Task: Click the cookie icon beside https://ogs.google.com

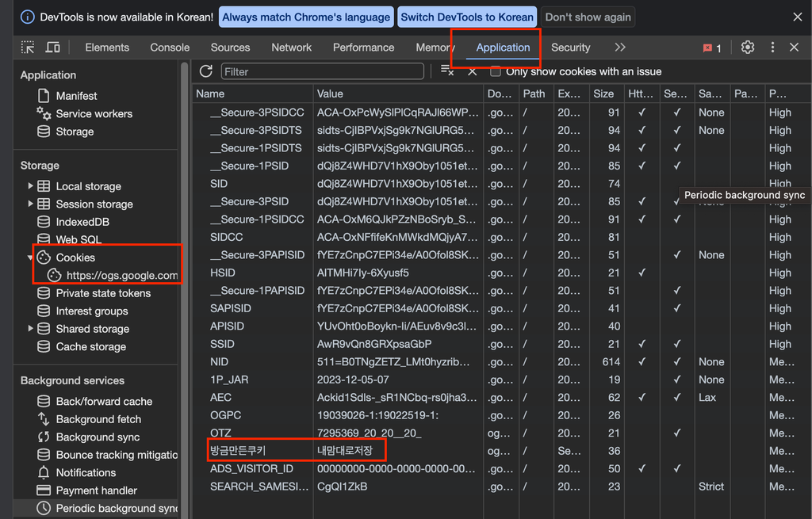Action: [x=55, y=275]
